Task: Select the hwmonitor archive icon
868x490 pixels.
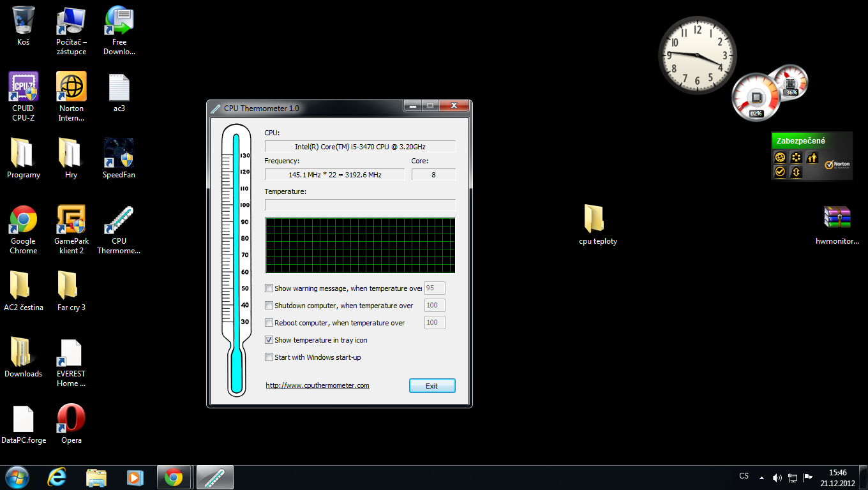Action: pos(837,225)
